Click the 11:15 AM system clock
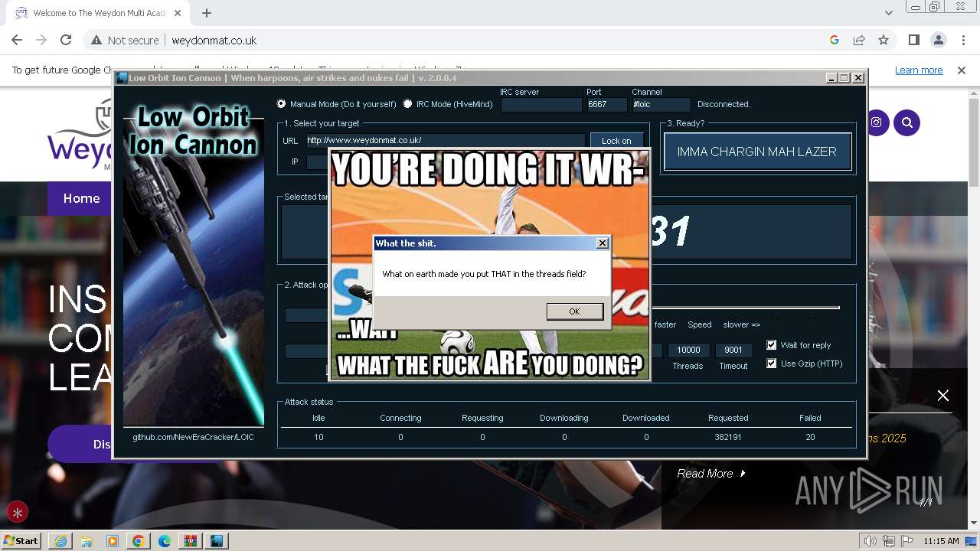This screenshot has width=980, height=551. coord(941,541)
